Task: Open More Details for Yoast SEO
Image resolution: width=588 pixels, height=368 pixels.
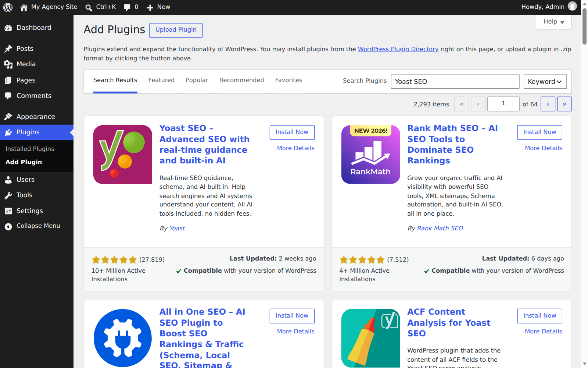Action: pos(295,148)
